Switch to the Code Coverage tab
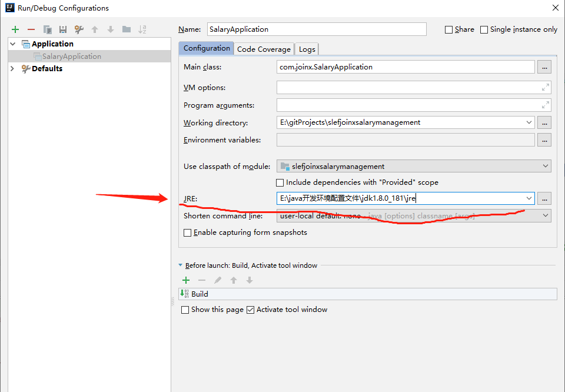The width and height of the screenshot is (565, 392). [264, 49]
